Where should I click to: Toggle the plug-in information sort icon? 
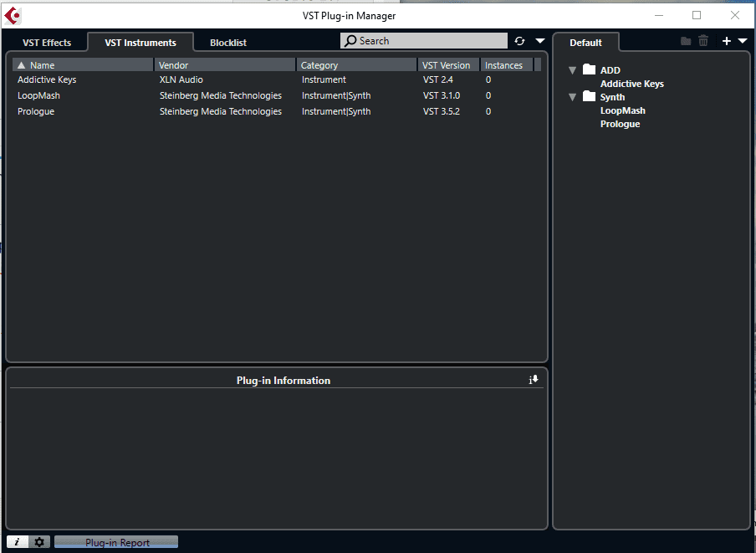tap(534, 380)
